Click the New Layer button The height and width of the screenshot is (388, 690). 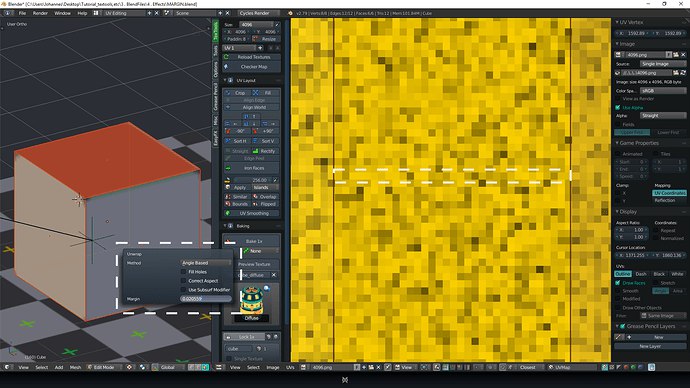click(650, 347)
